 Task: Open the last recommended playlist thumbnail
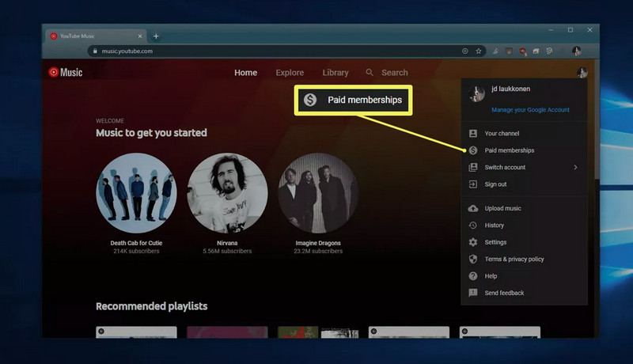[x=500, y=332]
